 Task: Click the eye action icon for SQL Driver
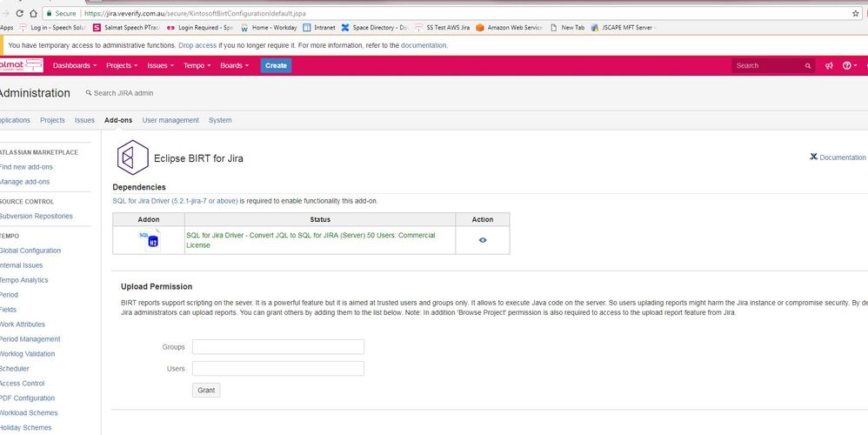click(x=483, y=240)
